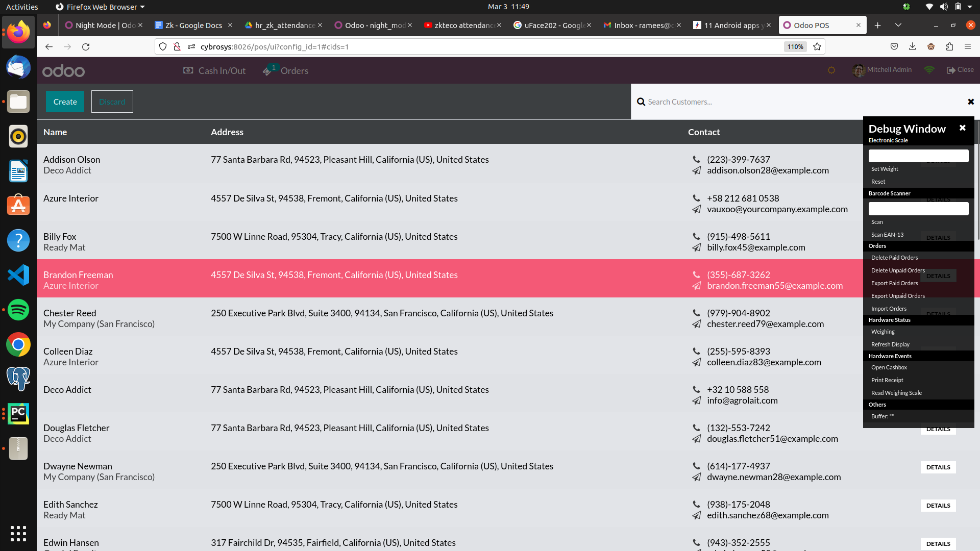
Task: Click Delete Paid Orders in debug window
Action: click(x=894, y=258)
